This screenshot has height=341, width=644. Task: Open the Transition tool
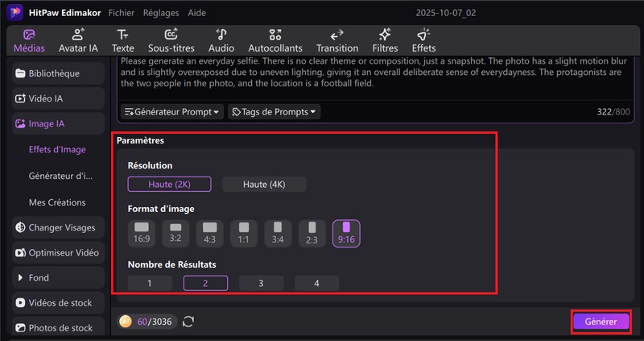point(337,40)
